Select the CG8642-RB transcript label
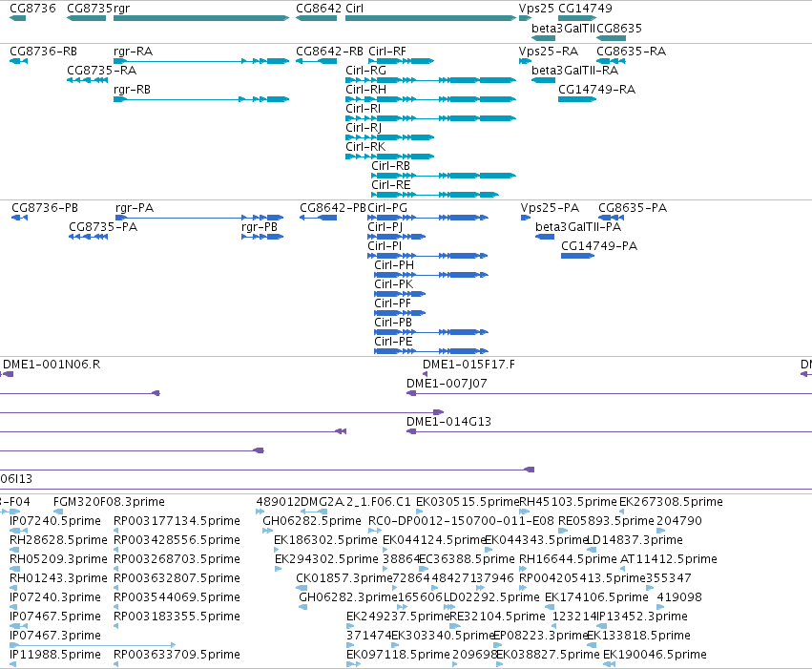Viewport: 812px width, 669px height. pos(329,52)
